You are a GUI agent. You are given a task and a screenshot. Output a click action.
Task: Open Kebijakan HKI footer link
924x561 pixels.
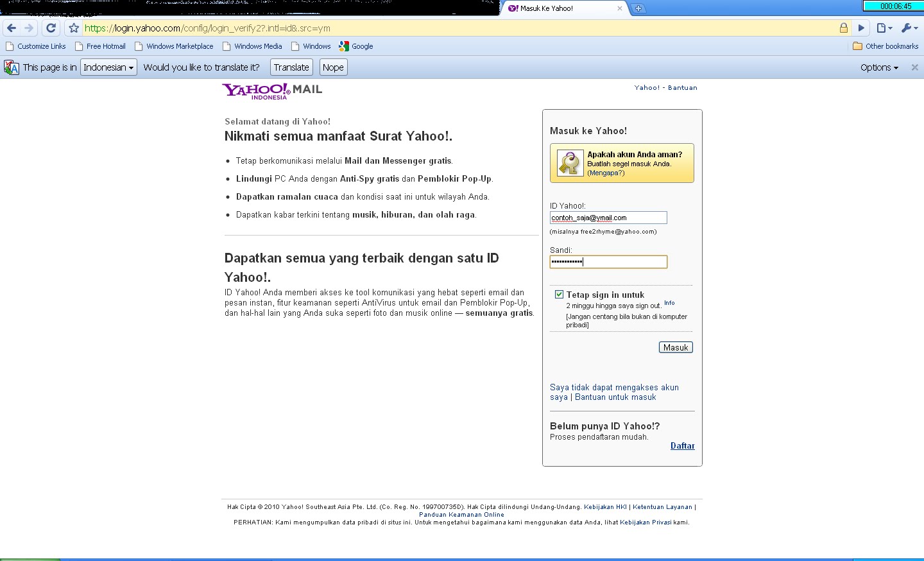click(x=605, y=507)
